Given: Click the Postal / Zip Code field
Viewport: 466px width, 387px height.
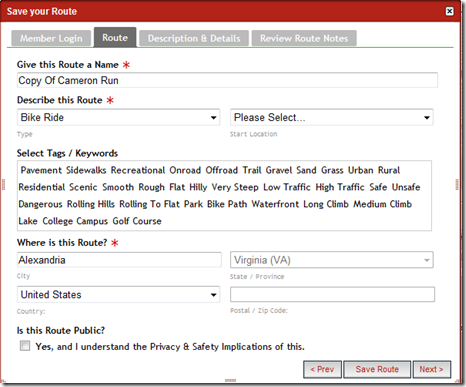Looking at the screenshot, I should [332, 294].
